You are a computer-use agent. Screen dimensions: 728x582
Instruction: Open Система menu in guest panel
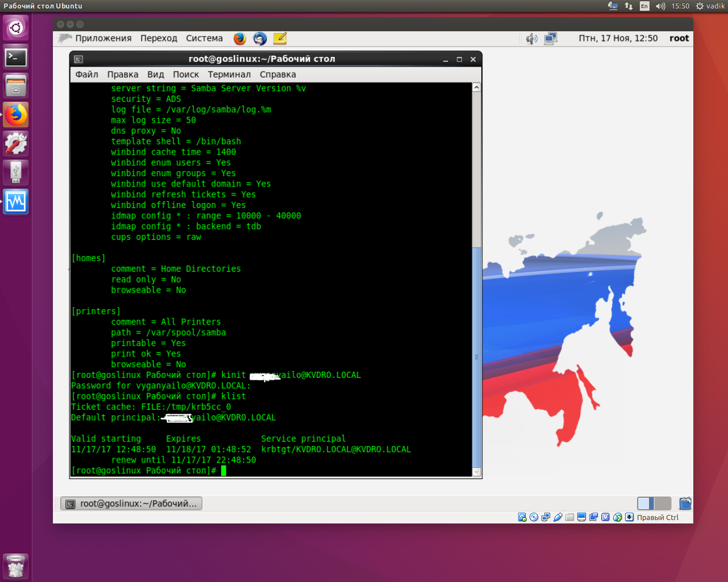click(204, 39)
